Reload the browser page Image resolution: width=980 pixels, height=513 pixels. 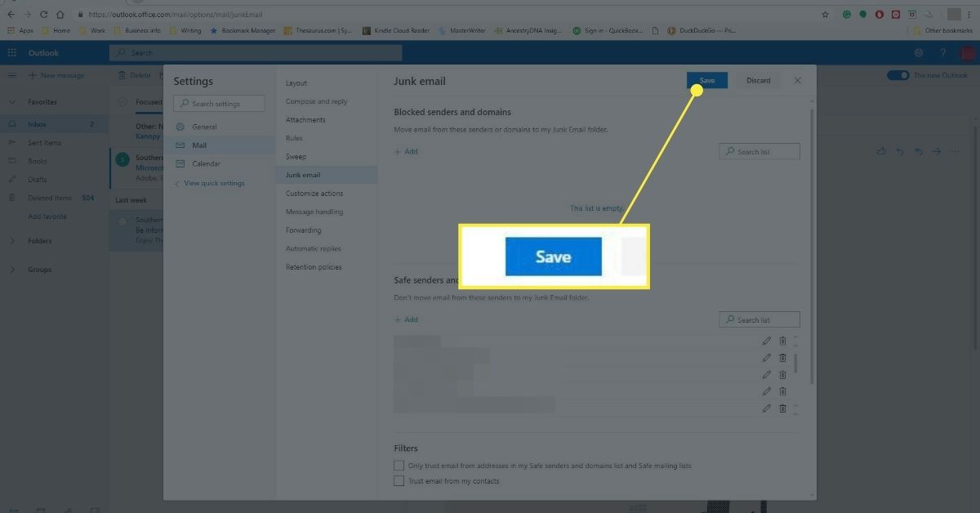[43, 15]
